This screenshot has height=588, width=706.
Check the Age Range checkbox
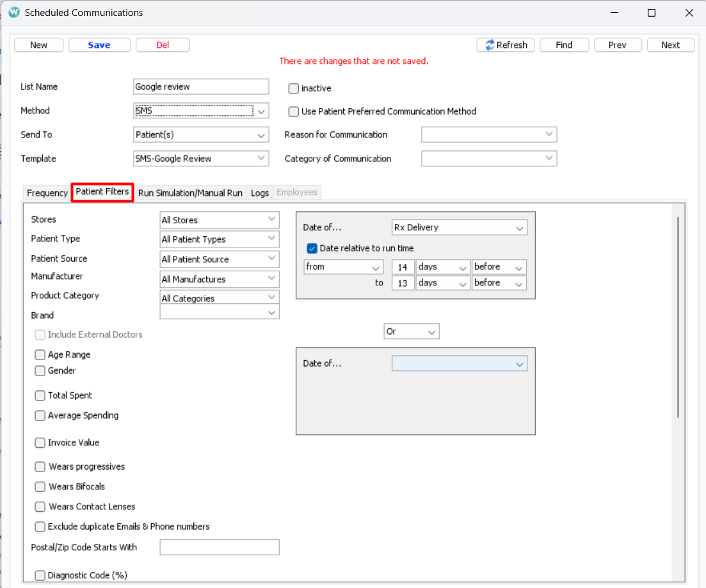(x=40, y=354)
